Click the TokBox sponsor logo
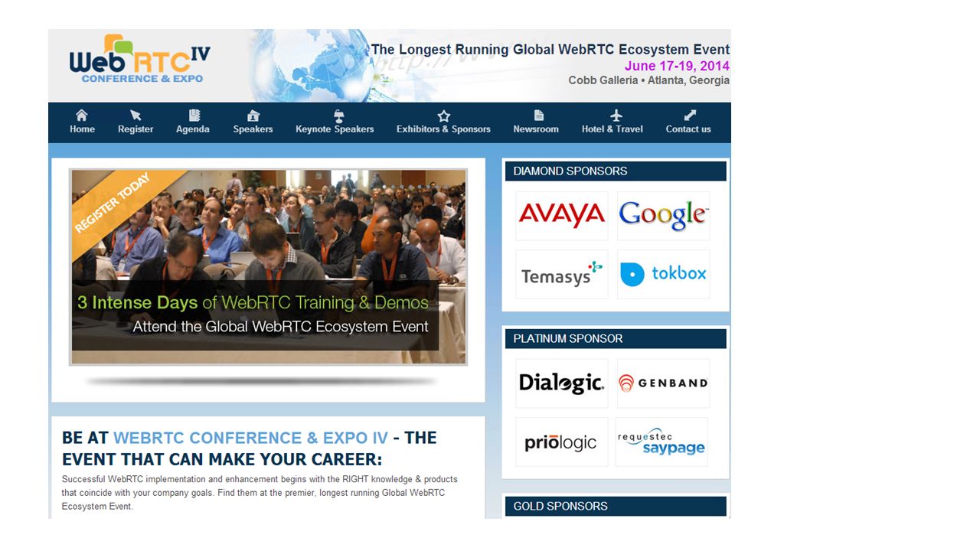 [664, 274]
